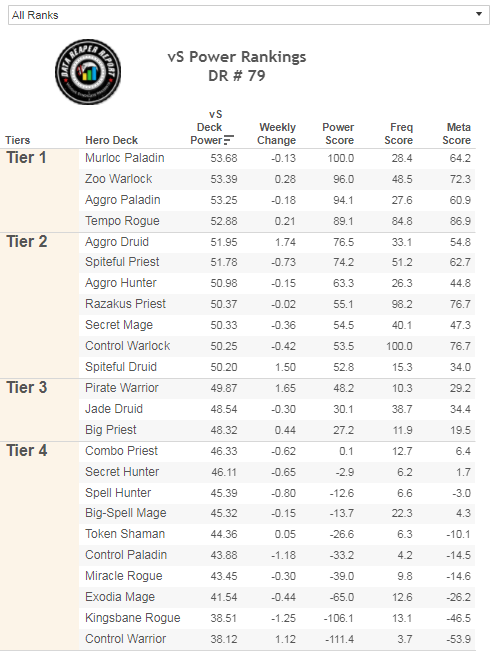The height and width of the screenshot is (655, 498).
Task: Click the Control Warlock deck name
Action: tap(127, 346)
